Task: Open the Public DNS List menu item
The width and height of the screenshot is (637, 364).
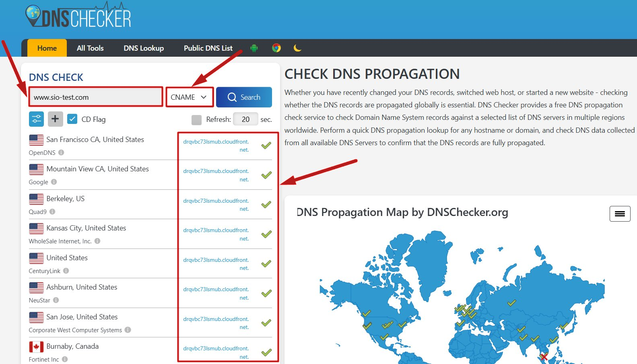Action: pos(208,48)
